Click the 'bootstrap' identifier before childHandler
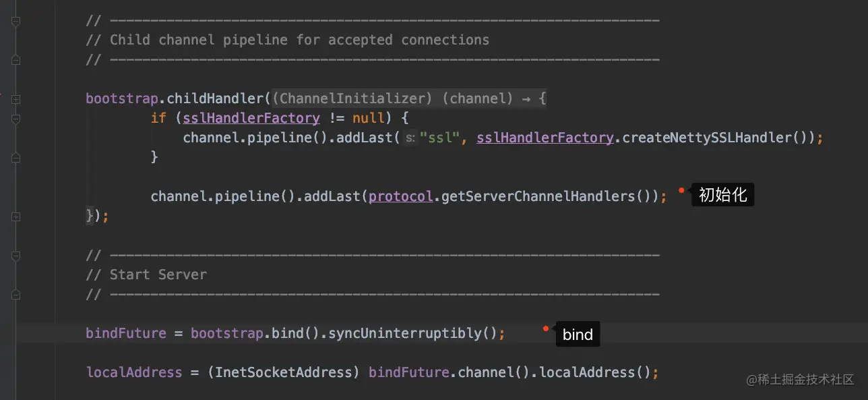868x400 pixels. (122, 98)
